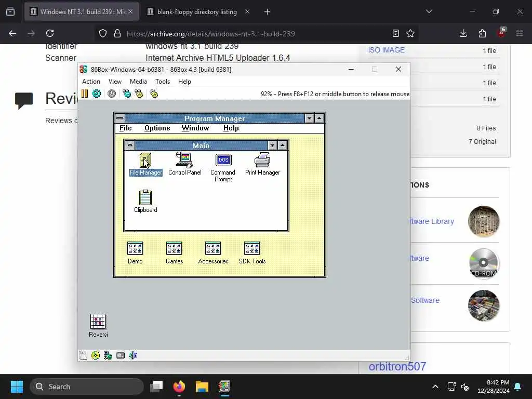This screenshot has height=399, width=532.
Task: Open the Firefox extensions puzzle icon
Action: coord(482,33)
